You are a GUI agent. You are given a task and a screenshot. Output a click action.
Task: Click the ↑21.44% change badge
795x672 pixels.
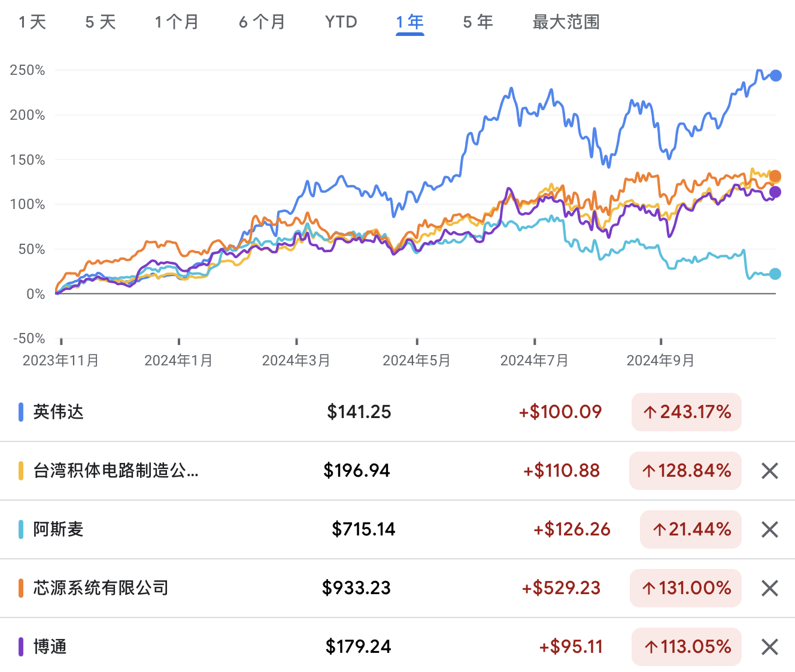point(691,529)
